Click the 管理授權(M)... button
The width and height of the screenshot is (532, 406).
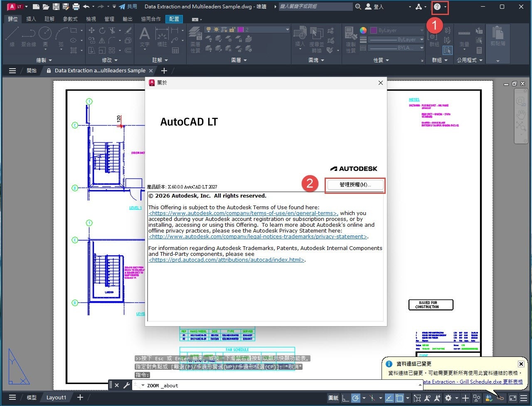pos(355,185)
